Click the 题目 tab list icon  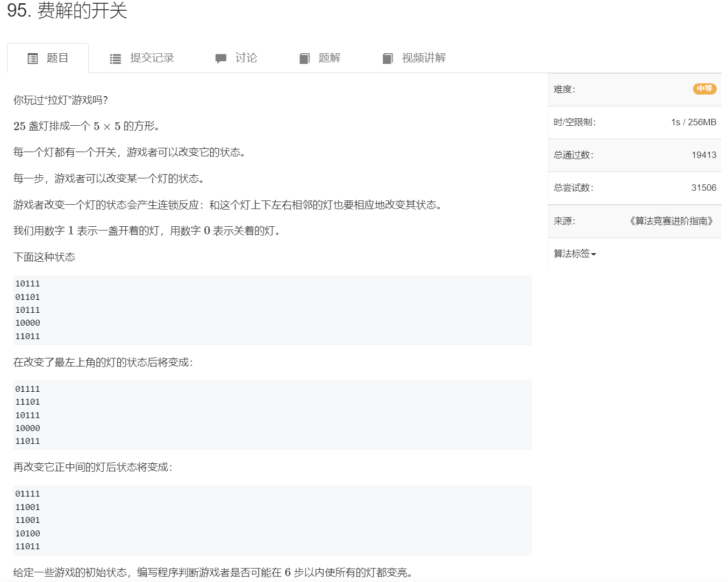[33, 59]
